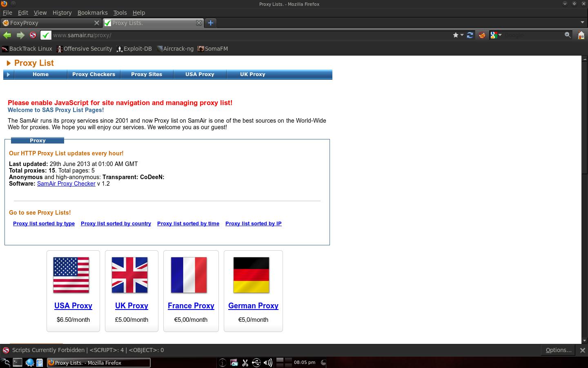Open a new tab with plus button
Screen dimensions: 588x368
211,23
